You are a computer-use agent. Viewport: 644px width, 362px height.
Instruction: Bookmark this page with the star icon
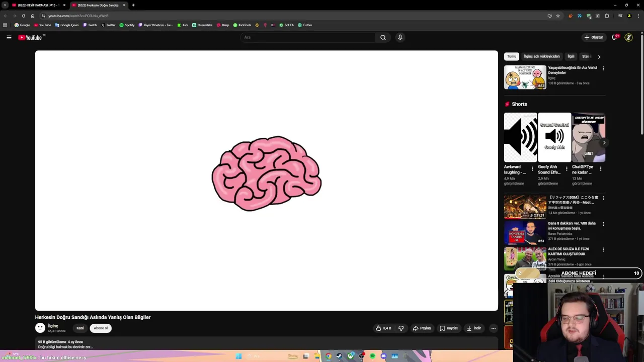coord(558,16)
